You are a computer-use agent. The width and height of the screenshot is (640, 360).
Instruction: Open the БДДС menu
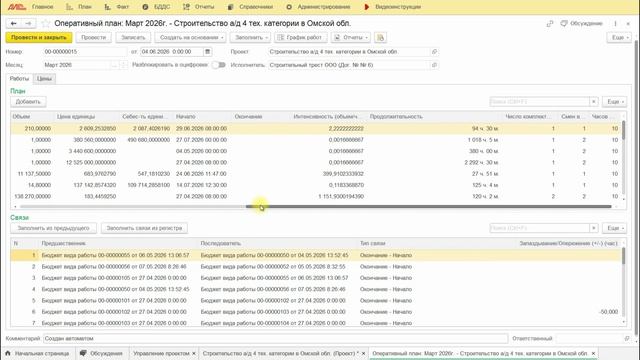pos(157,7)
